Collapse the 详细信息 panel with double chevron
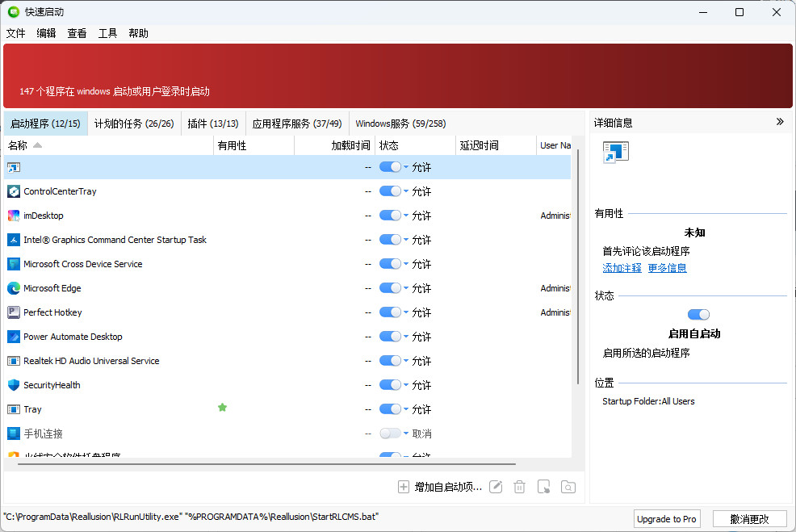The image size is (796, 532). [780, 122]
